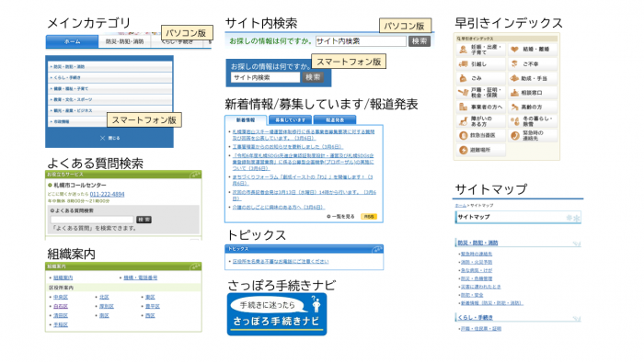Select the 引越し truck icon button

pos(480,64)
